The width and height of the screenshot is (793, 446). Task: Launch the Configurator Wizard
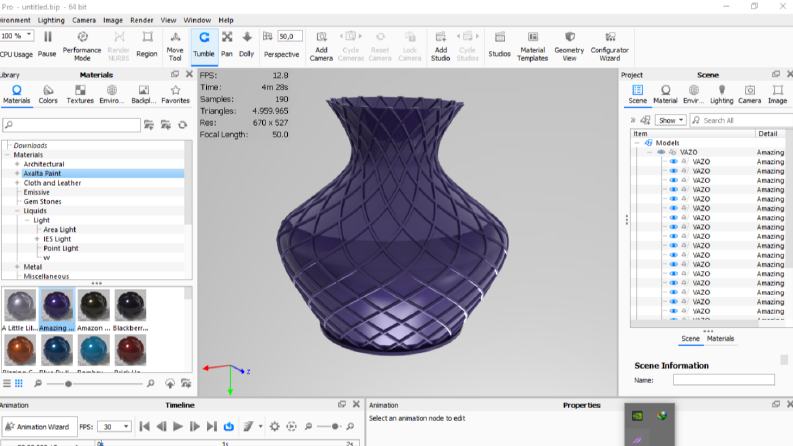coord(609,46)
